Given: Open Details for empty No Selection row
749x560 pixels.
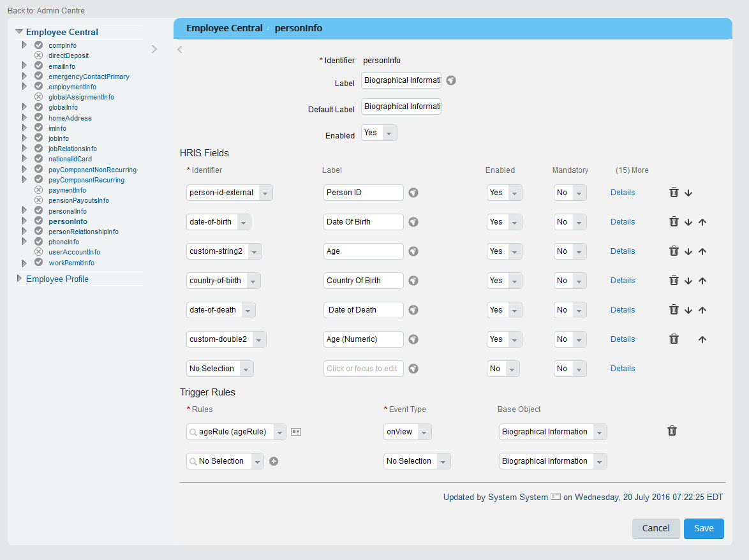Looking at the screenshot, I should click(623, 369).
